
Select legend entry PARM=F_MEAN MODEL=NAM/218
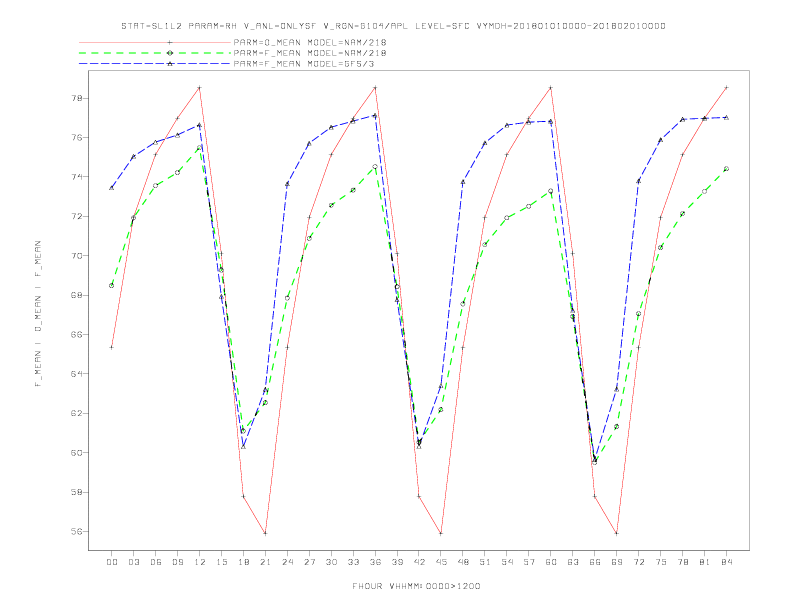(310, 53)
